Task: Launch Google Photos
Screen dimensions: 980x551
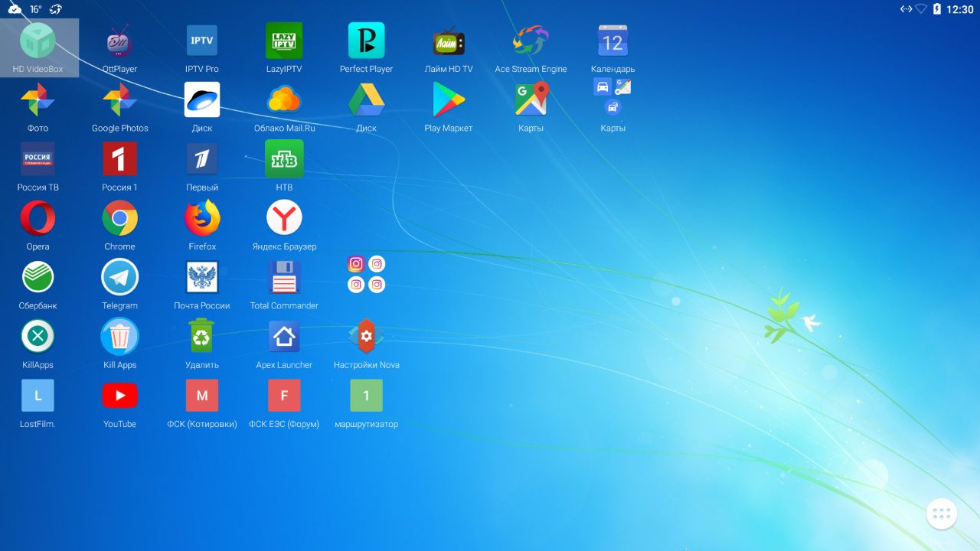Action: point(119,99)
